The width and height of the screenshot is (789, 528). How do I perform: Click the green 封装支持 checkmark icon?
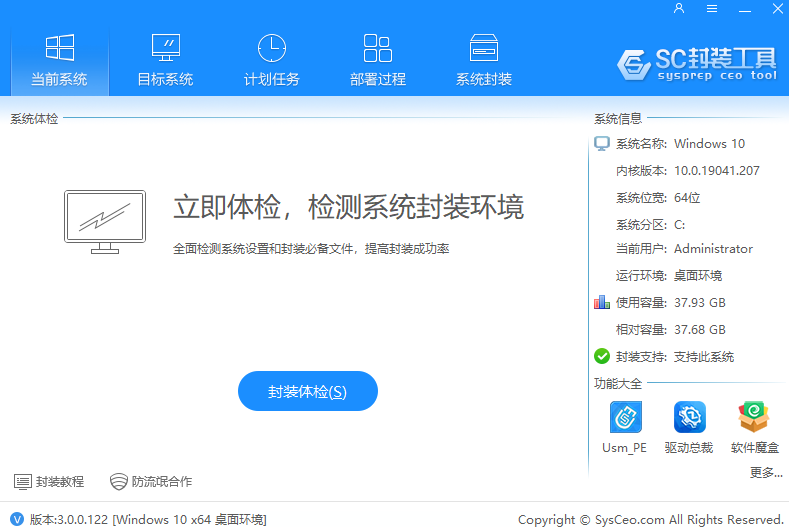[602, 356]
